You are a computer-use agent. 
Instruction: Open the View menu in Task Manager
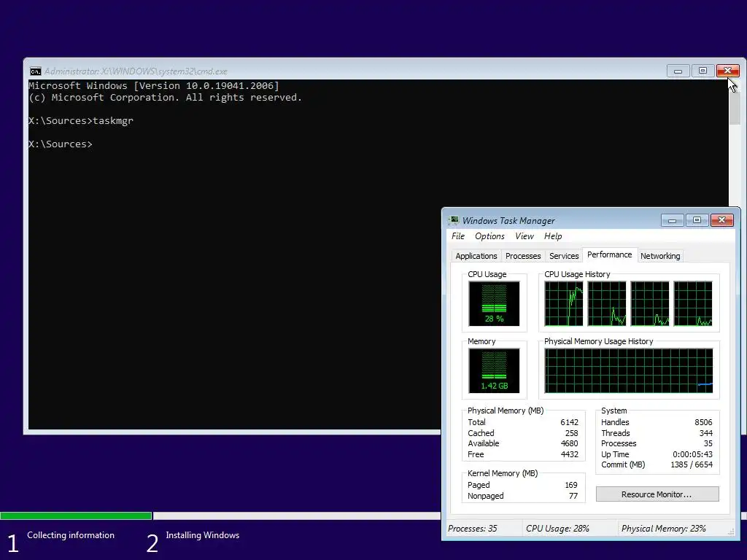(x=524, y=236)
